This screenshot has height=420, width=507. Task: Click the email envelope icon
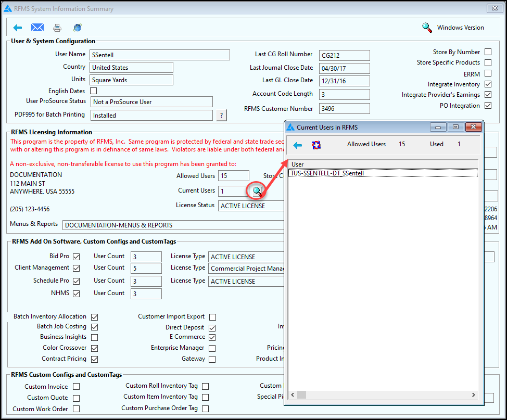(37, 28)
